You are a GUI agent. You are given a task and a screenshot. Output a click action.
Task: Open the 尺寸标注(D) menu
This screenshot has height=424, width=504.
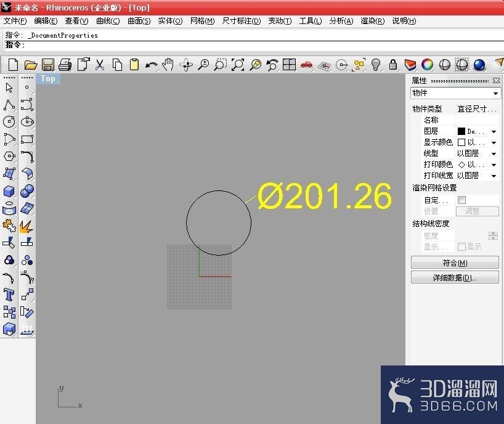(242, 21)
